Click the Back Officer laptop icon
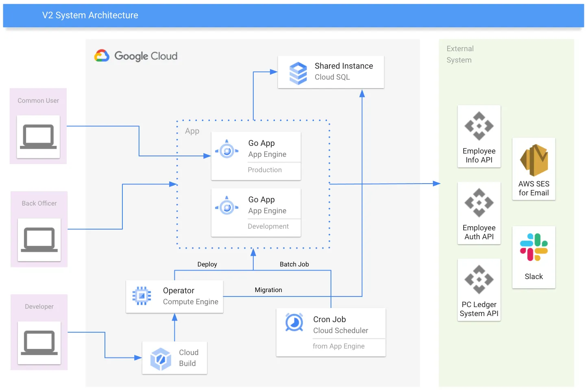 (39, 240)
